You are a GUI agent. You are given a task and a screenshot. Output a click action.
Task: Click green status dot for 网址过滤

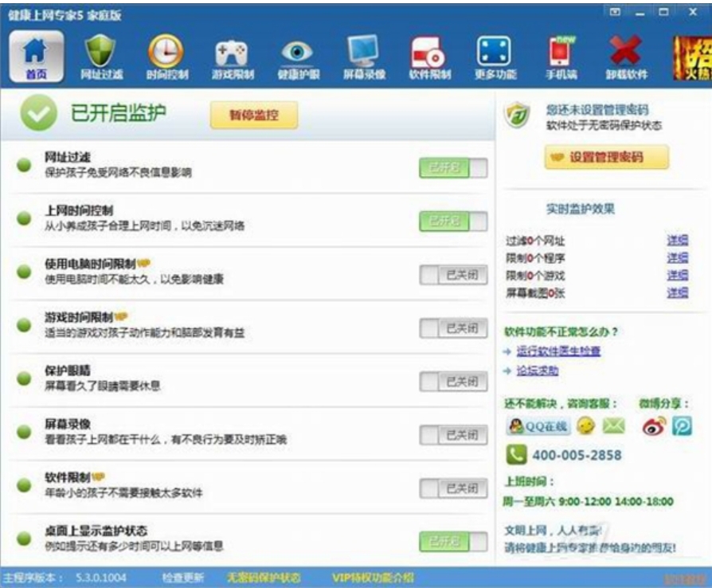24,165
